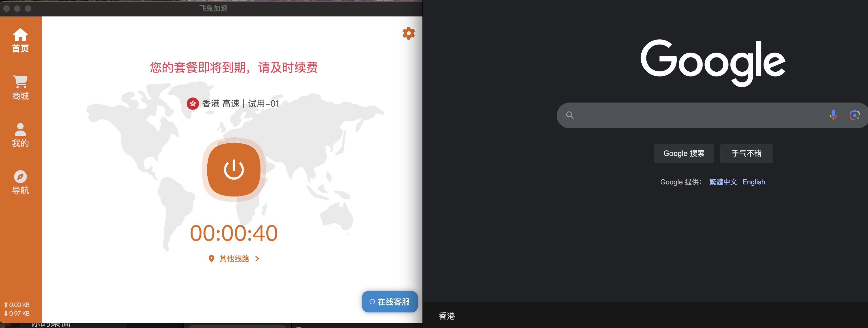
Task: Expand the chevron next to 其他线路
Action: [x=257, y=259]
